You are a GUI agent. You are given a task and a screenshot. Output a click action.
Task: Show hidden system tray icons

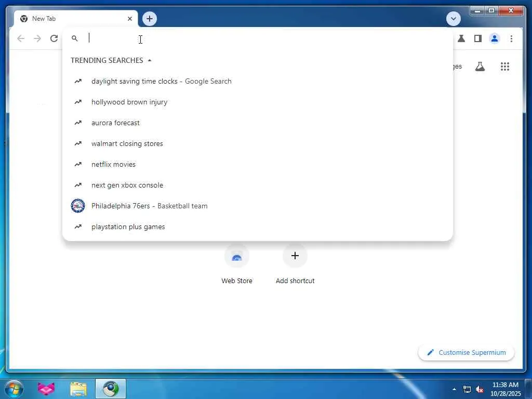[454, 389]
